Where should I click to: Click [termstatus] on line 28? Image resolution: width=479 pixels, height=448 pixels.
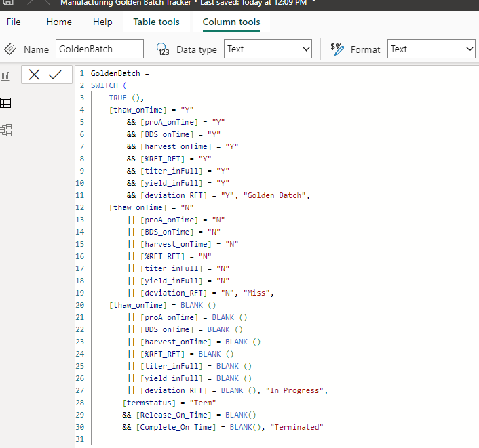149,403
